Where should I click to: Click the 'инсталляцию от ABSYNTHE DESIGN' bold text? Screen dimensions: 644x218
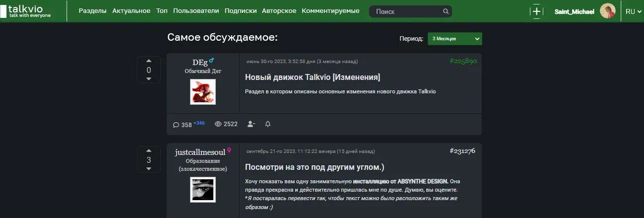coord(400,181)
